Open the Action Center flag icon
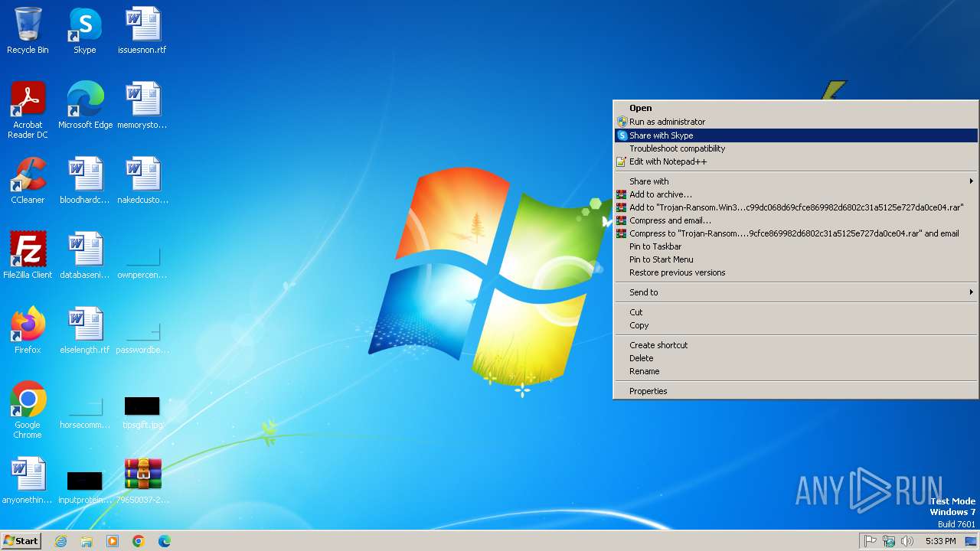The width and height of the screenshot is (980, 551). point(871,541)
